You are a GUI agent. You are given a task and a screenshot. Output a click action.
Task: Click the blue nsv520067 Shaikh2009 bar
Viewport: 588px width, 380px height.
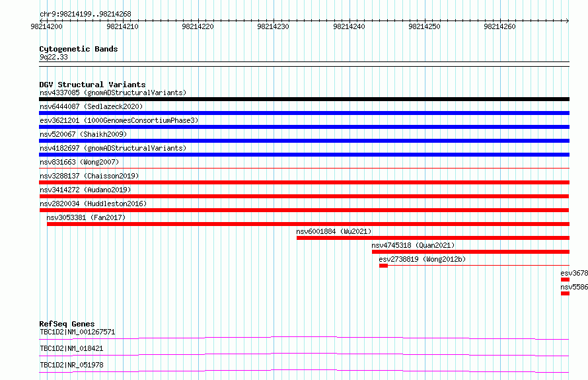304,141
